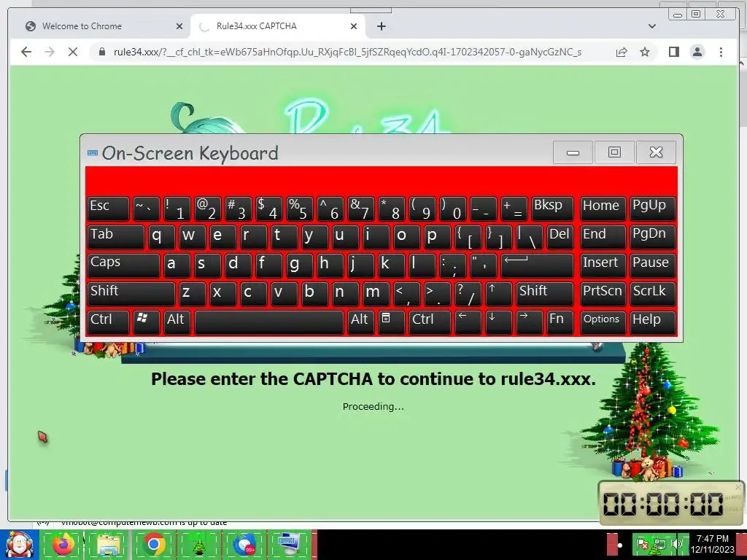The height and width of the screenshot is (560, 747).
Task: Open Santa start button on taskbar
Action: pos(19,545)
